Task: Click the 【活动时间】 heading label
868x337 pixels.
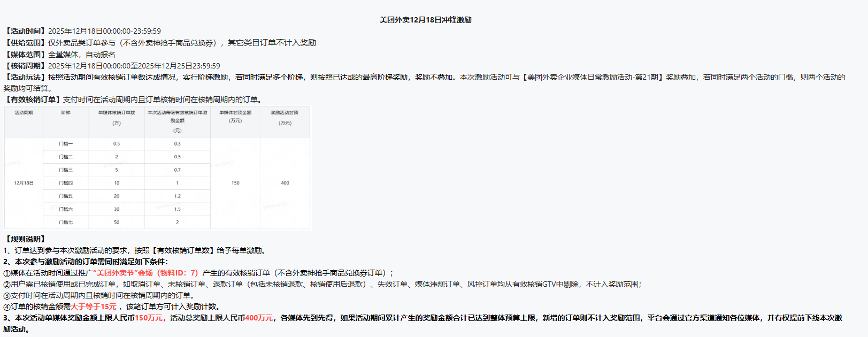Action: 25,31
